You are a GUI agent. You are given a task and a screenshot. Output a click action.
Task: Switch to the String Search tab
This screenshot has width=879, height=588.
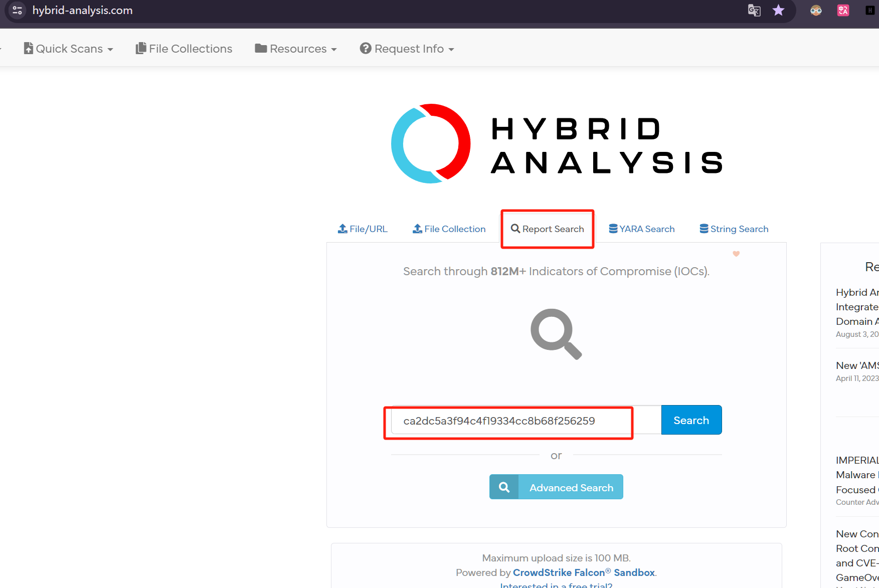(x=734, y=229)
